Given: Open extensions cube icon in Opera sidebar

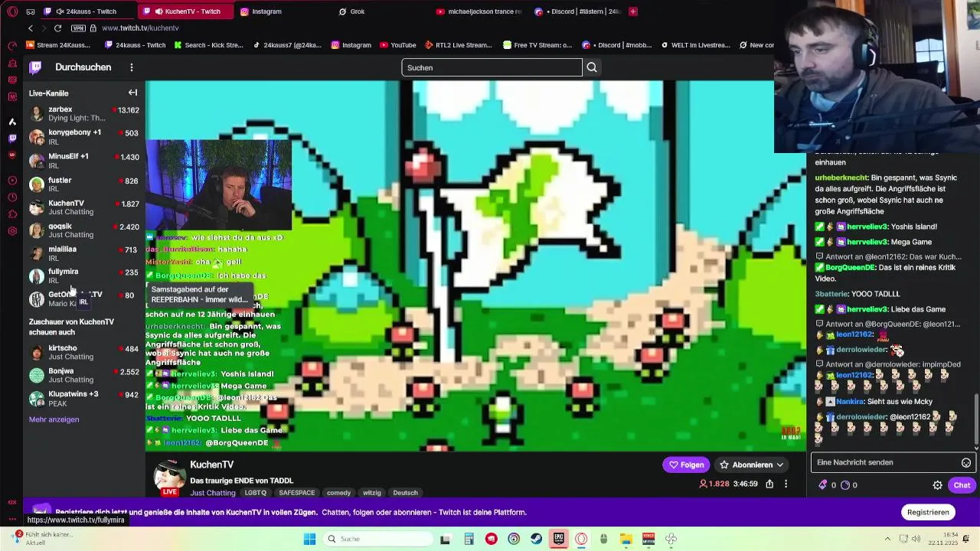Looking at the screenshot, I should pos(11,214).
